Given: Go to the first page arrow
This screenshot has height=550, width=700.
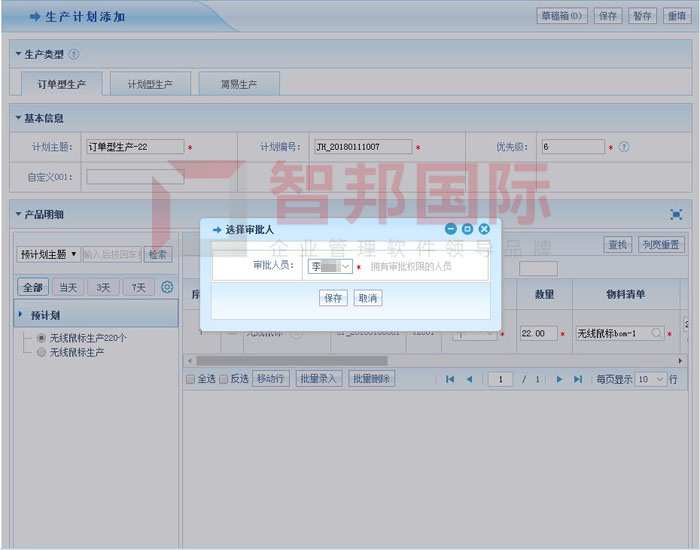Looking at the screenshot, I should pos(450,379).
